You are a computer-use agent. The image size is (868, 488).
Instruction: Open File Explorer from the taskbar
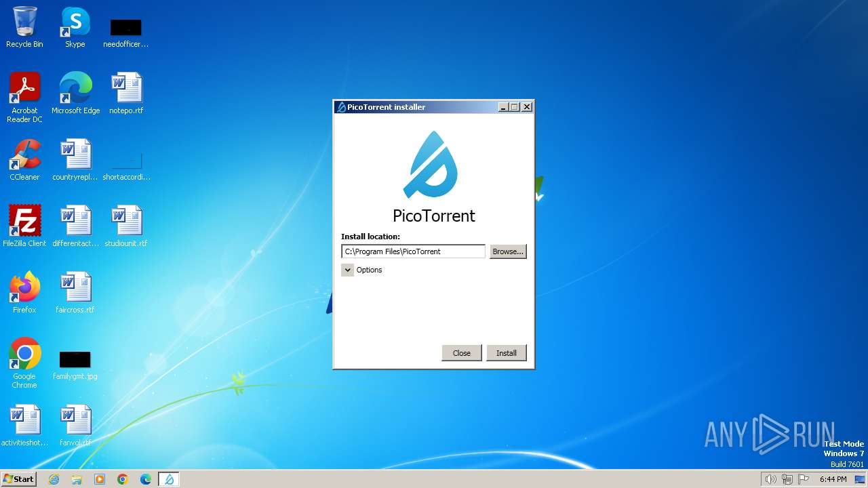(x=77, y=479)
